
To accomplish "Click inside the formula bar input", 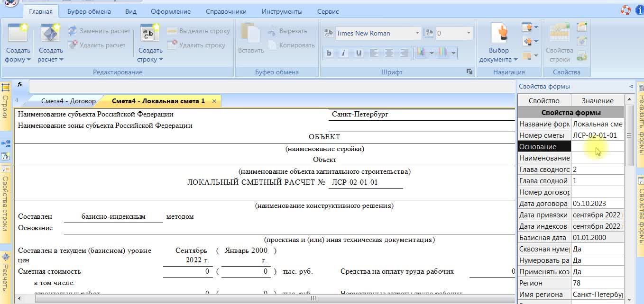I will tap(272, 86).
